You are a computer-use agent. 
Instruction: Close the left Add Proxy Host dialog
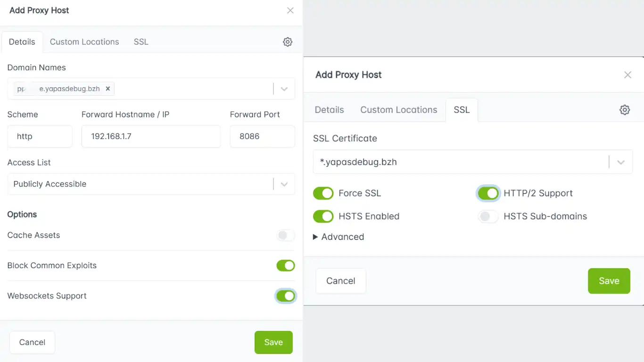[x=290, y=10]
